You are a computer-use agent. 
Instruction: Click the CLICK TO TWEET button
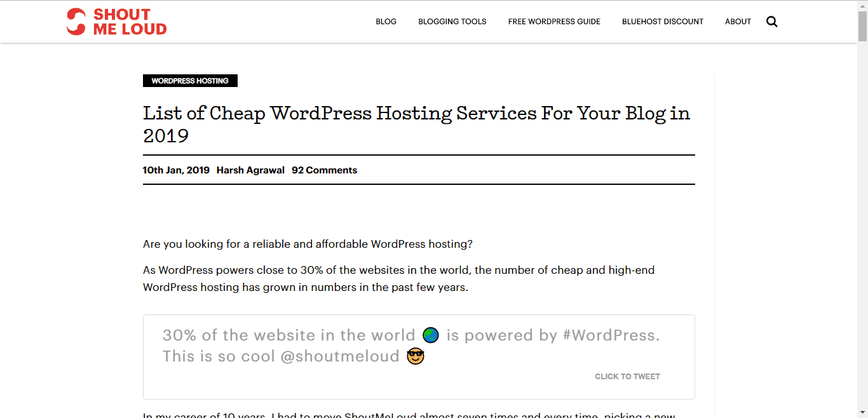pyautogui.click(x=627, y=376)
